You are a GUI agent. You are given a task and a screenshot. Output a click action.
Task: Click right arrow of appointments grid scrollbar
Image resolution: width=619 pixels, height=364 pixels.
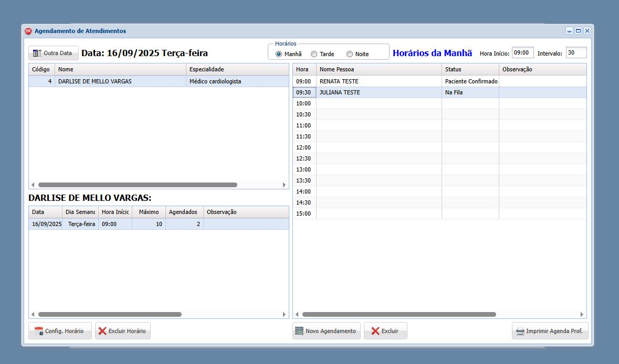click(x=582, y=315)
